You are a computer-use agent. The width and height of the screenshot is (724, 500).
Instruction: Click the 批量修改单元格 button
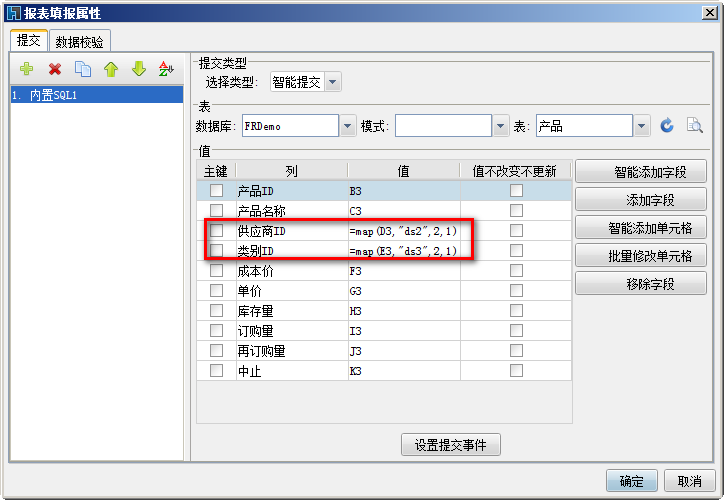point(640,255)
